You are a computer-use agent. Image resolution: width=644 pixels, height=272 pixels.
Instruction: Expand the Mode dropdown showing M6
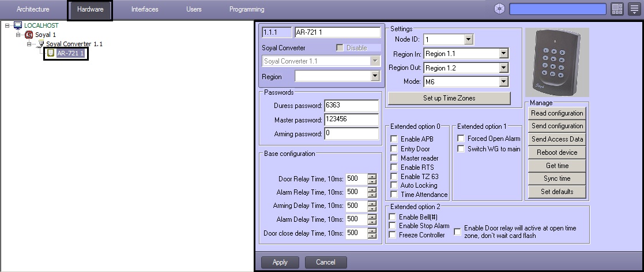(x=503, y=82)
